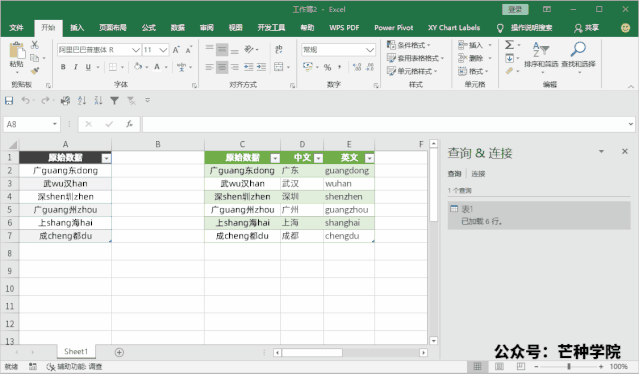Switch to Page Layout view icon
This screenshot has height=374, width=639.
pyautogui.click(x=499, y=367)
